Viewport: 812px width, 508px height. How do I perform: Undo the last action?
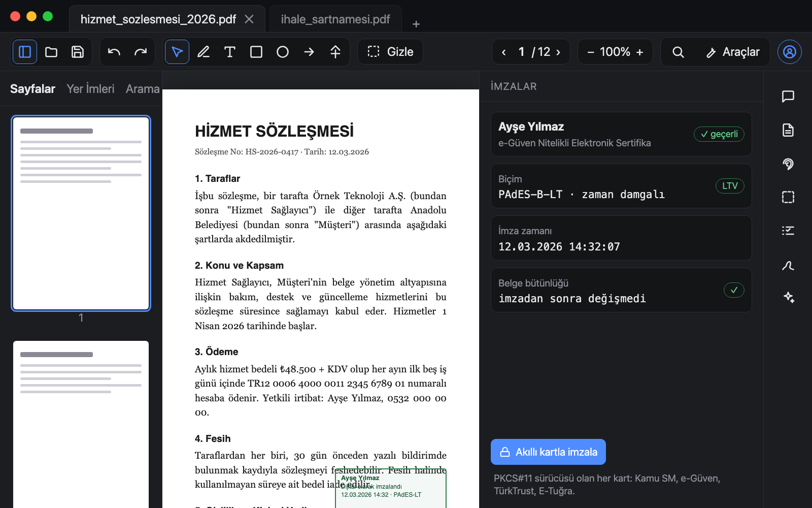[114, 52]
